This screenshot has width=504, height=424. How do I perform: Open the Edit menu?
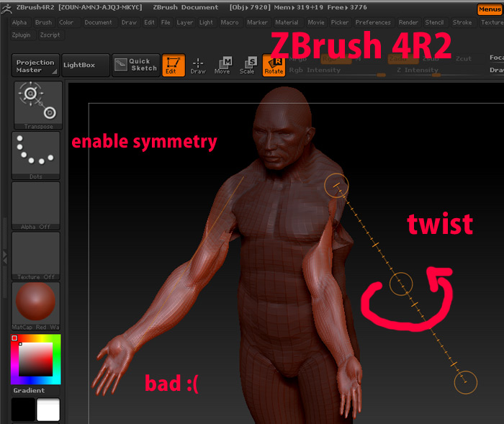[149, 22]
